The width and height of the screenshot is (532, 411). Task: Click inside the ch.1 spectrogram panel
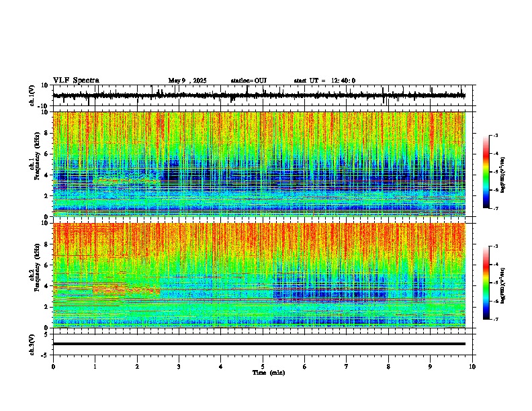[259, 164]
